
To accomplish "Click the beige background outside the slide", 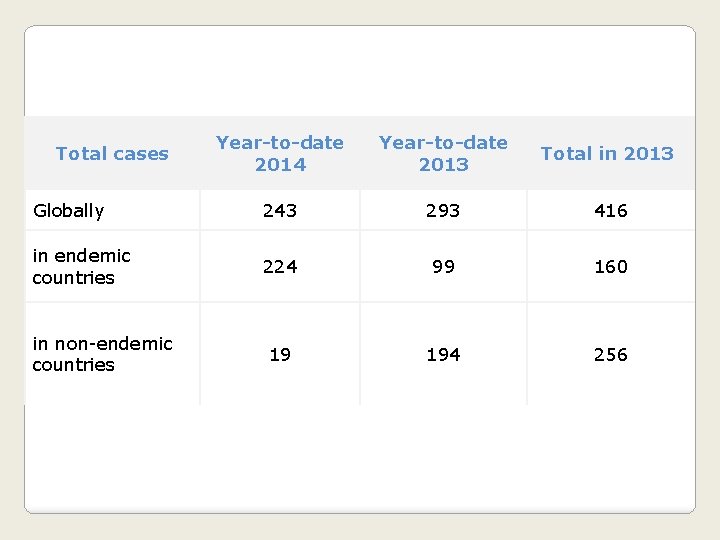I will click(x=708, y=270).
